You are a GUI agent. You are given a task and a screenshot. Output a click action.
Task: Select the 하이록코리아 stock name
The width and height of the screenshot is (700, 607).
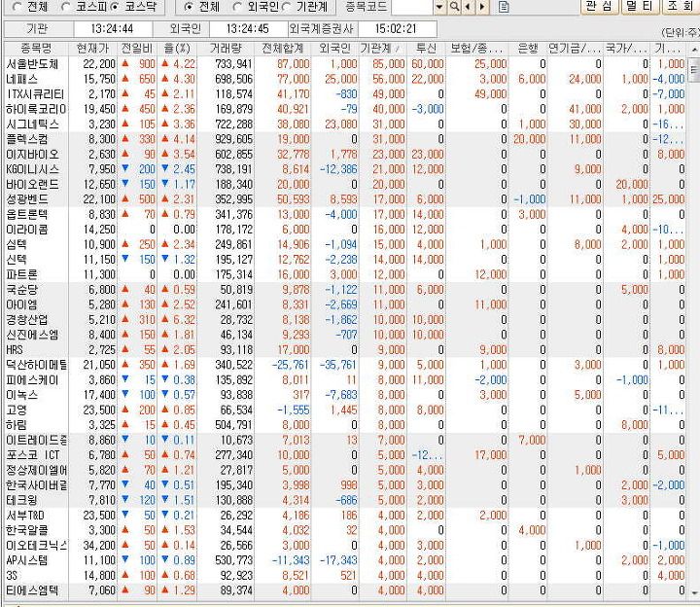pyautogui.click(x=36, y=109)
